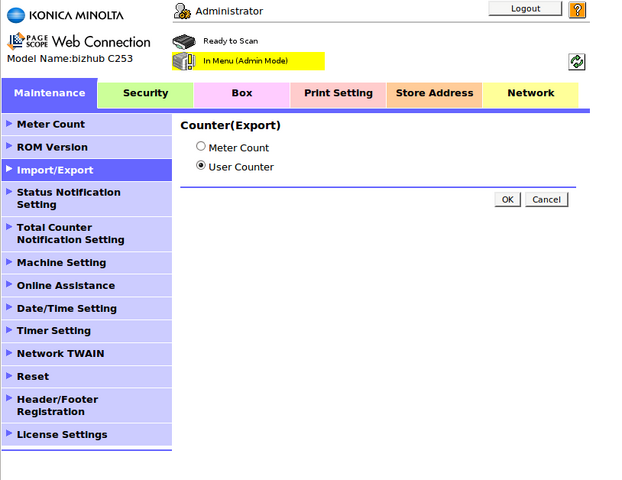622x480 pixels.
Task: Open the Network tab
Action: [x=530, y=94]
